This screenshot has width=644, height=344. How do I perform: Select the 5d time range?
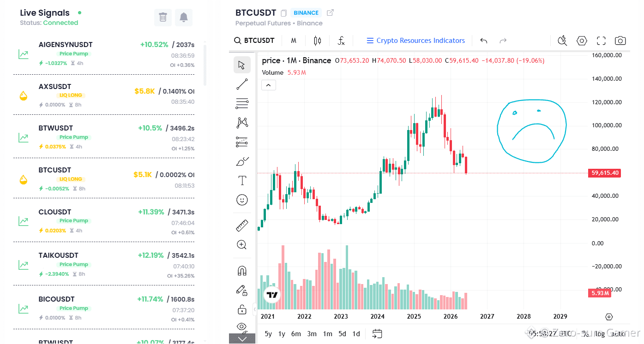click(x=342, y=334)
